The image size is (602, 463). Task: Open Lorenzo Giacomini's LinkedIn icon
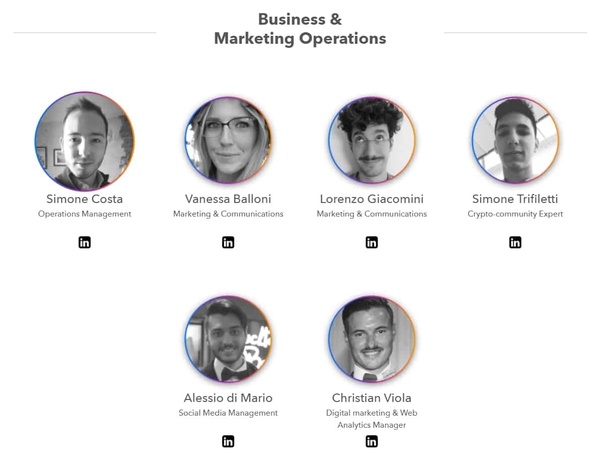pos(372,242)
